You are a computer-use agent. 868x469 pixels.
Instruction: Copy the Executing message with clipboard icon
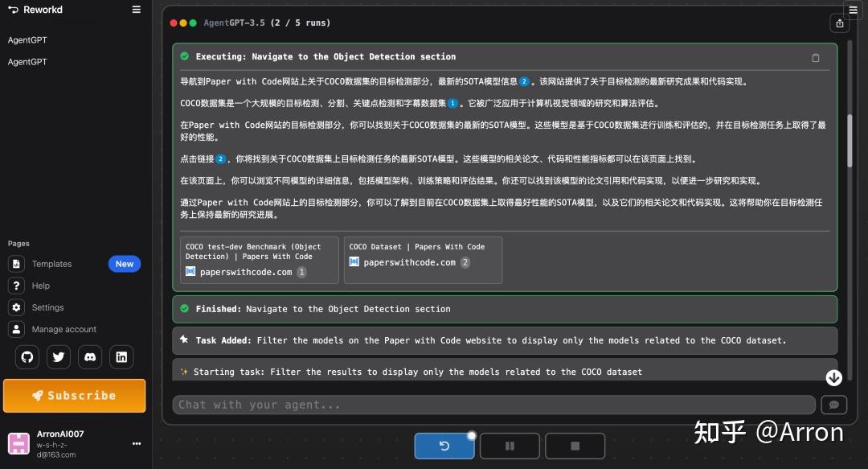pos(816,58)
